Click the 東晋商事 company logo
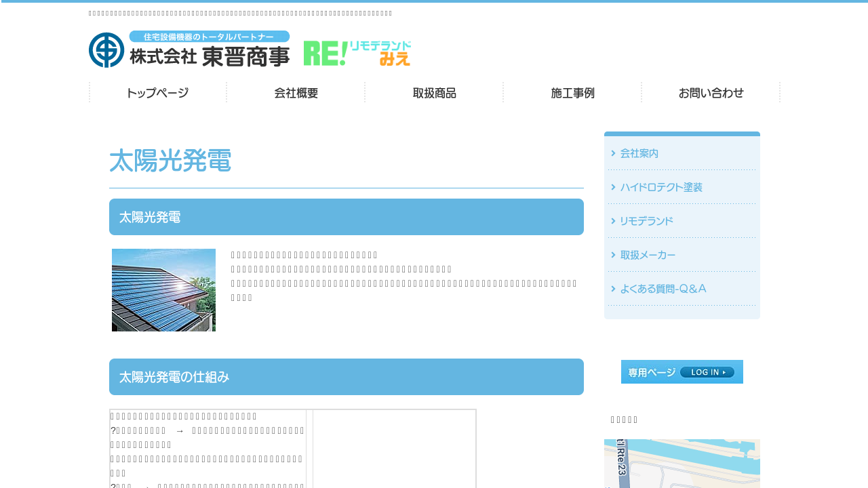Viewport: 868px width, 488px height. [189, 49]
